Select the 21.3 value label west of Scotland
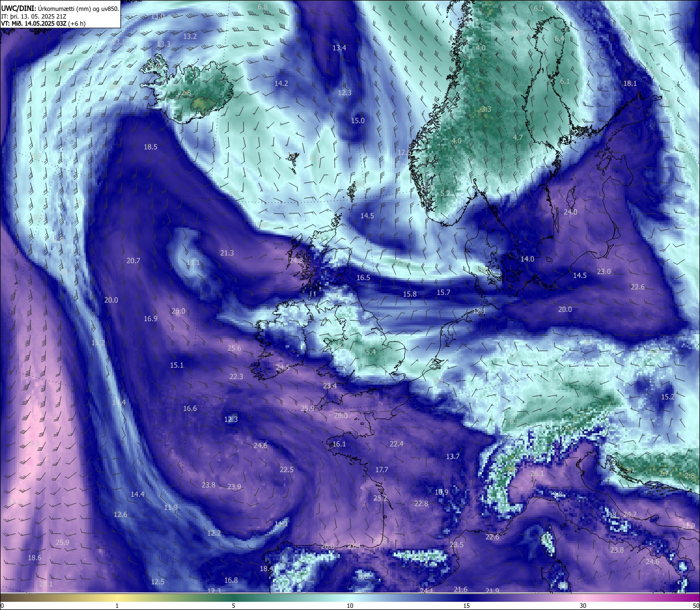The height and width of the screenshot is (610, 700). pos(227,253)
